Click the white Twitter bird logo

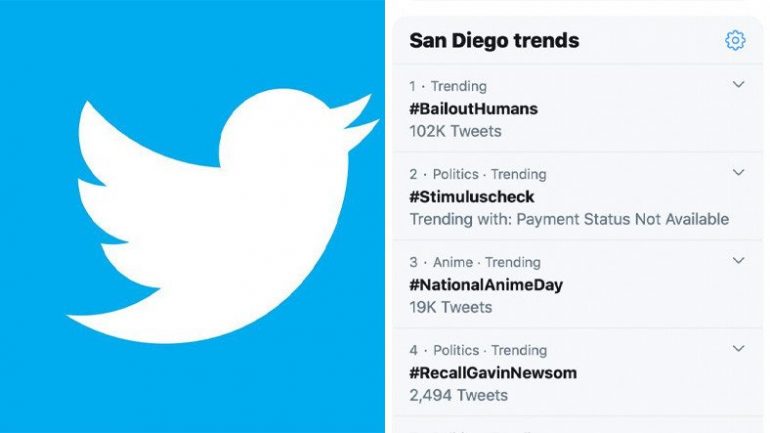222,216
